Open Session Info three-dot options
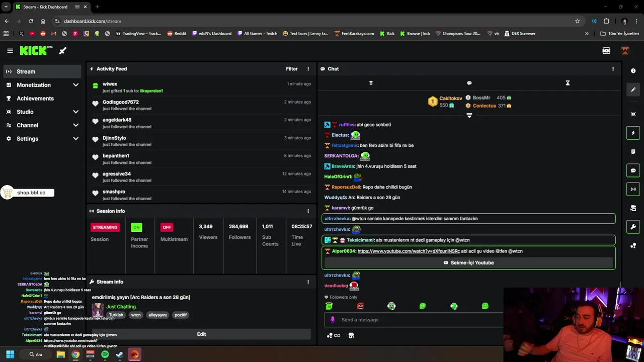The image size is (644, 362). click(x=308, y=211)
